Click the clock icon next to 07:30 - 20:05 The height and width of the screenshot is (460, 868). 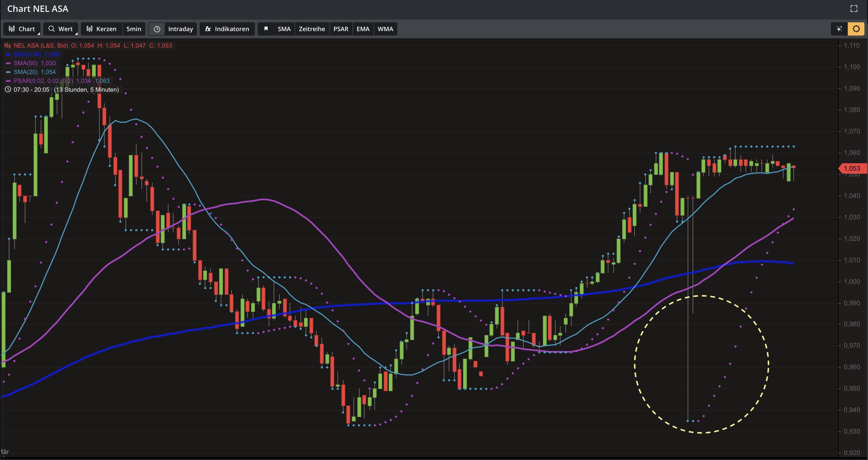pyautogui.click(x=8, y=90)
